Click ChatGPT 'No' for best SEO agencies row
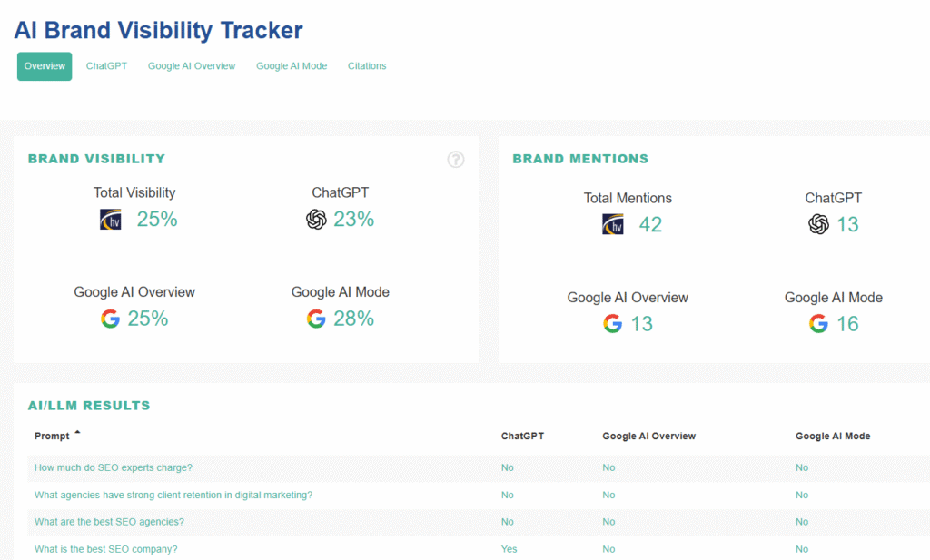 tap(508, 522)
